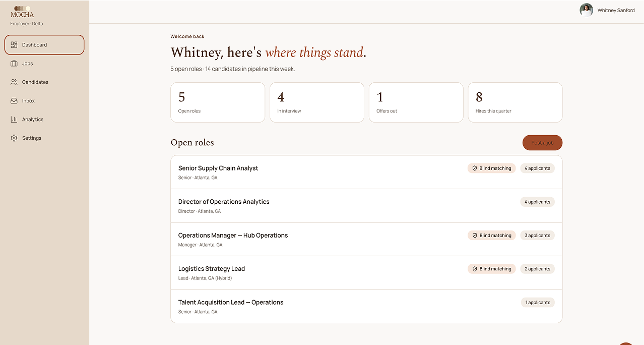Click the 'Open roles' section heading
The width and height of the screenshot is (644, 345).
pyautogui.click(x=192, y=143)
